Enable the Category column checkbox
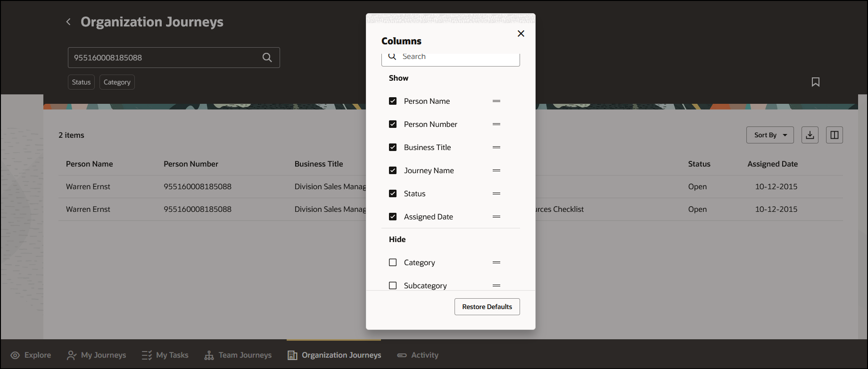Screen dimensions: 868x369 [393, 262]
